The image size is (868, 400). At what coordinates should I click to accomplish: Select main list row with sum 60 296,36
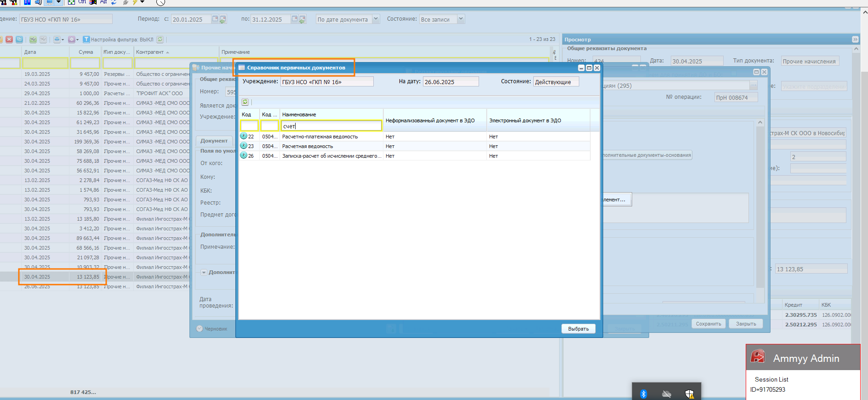(95, 103)
